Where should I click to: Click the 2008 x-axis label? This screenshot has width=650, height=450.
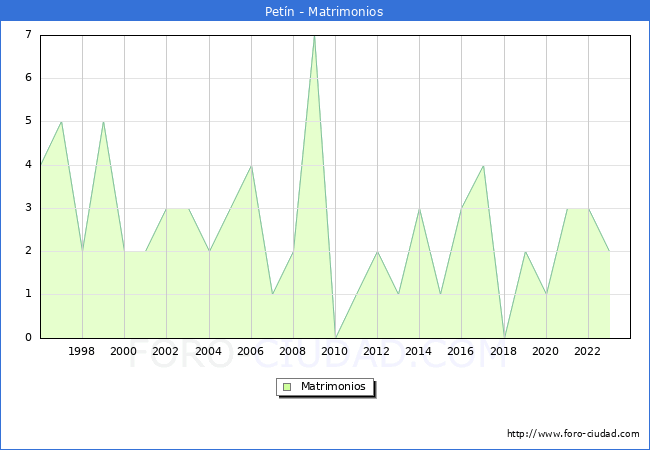(293, 351)
